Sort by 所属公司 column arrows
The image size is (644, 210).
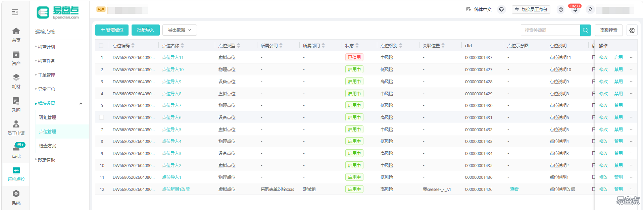pyautogui.click(x=281, y=46)
